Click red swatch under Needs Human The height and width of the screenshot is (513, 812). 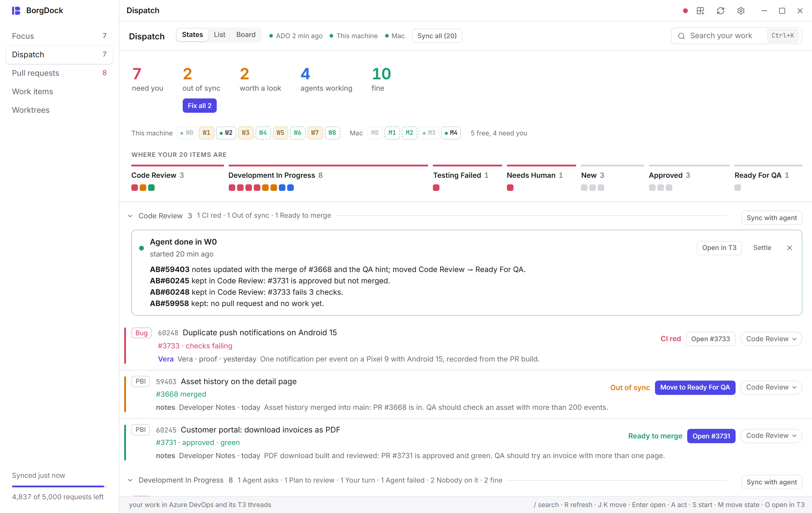coord(510,188)
